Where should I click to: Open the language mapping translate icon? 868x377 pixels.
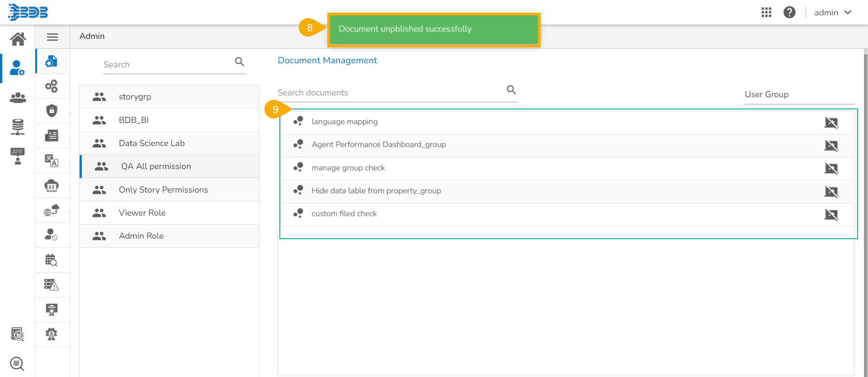coord(52,160)
